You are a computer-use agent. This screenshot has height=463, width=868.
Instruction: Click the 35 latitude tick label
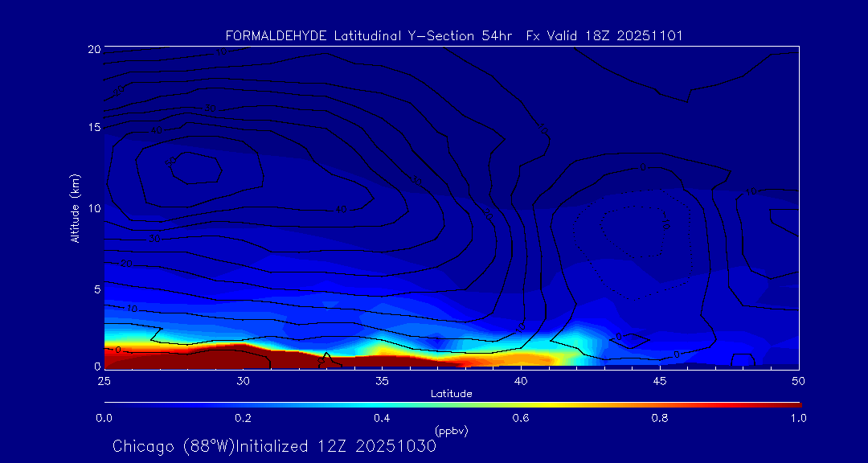[x=382, y=380]
